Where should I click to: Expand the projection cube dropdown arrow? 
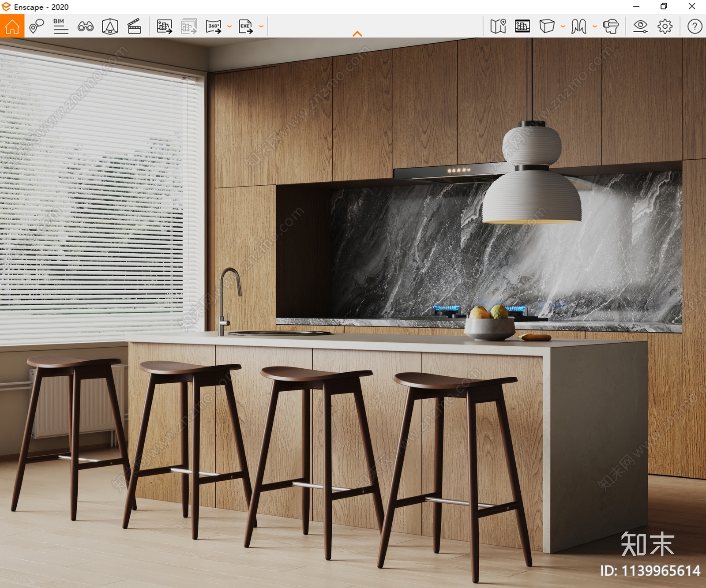coord(563,26)
